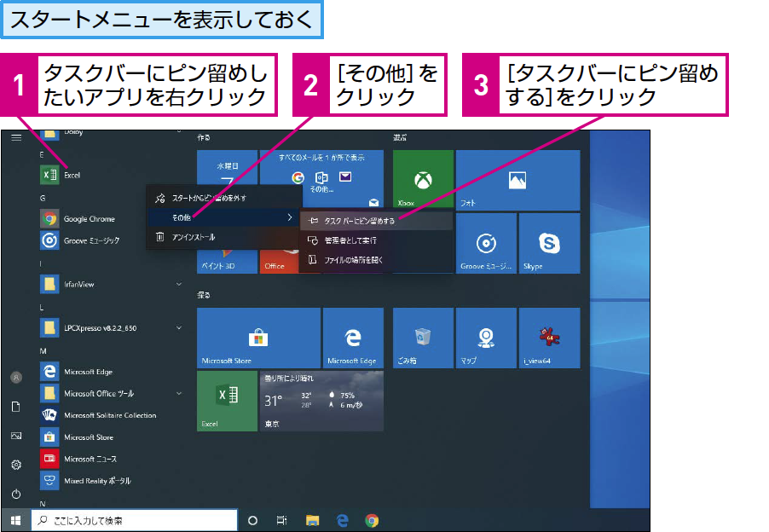
Task: Focus the ここに入力して検索 search box
Action: tap(135, 520)
